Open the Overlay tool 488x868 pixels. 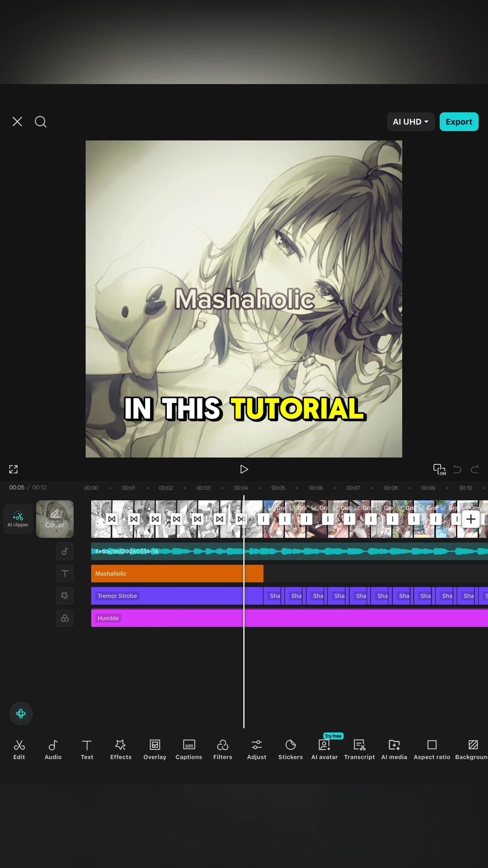(155, 750)
